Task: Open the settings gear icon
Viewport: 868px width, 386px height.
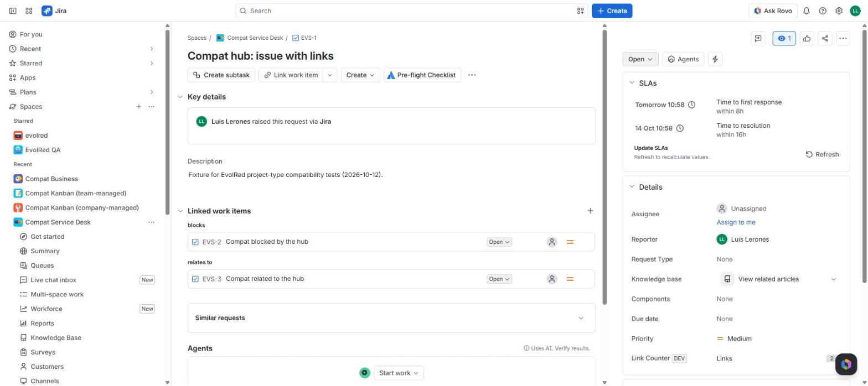Action: 839,11
